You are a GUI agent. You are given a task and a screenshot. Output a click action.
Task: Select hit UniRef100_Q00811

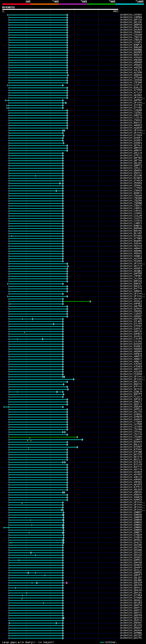click(x=131, y=337)
